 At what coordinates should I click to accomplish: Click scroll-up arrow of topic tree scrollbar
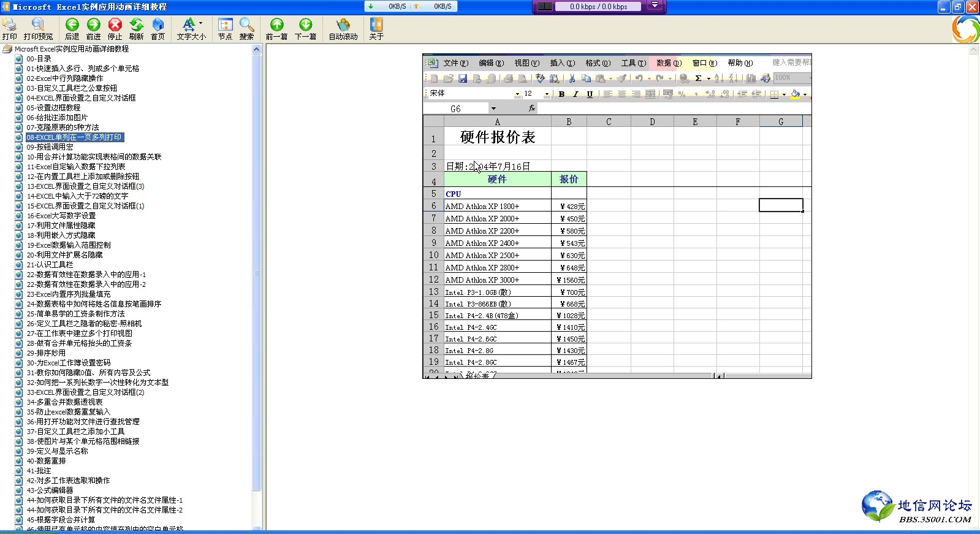click(257, 49)
